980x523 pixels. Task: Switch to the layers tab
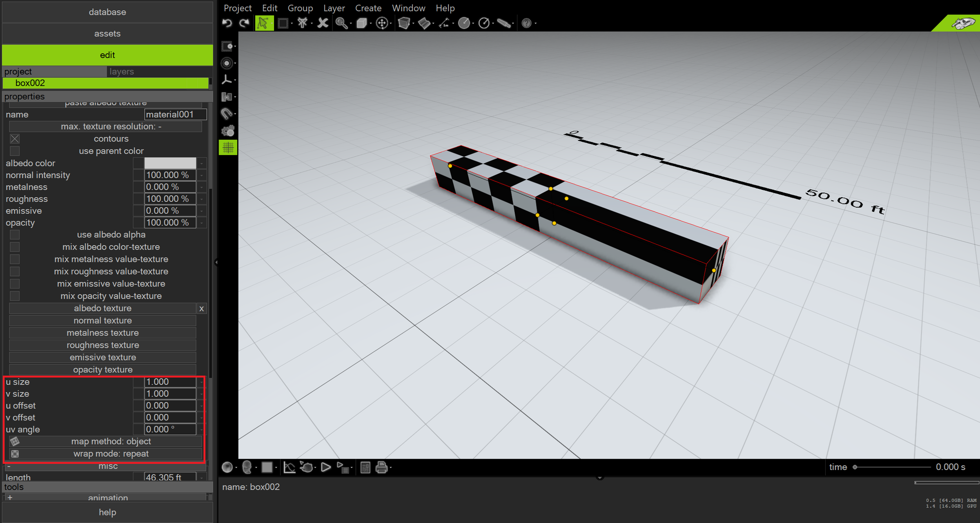tap(122, 71)
